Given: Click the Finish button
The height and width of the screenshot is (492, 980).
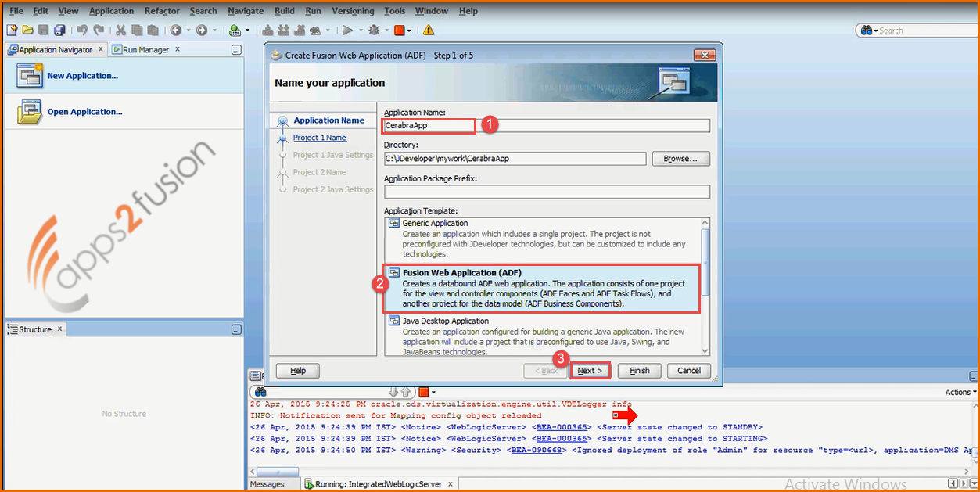Looking at the screenshot, I should pyautogui.click(x=640, y=371).
